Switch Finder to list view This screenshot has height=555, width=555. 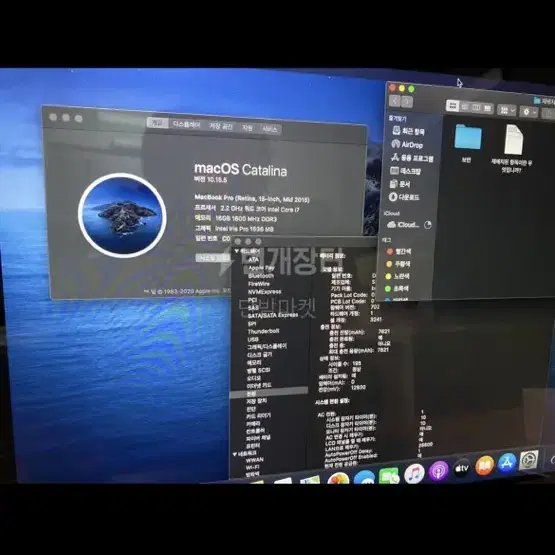[465, 107]
